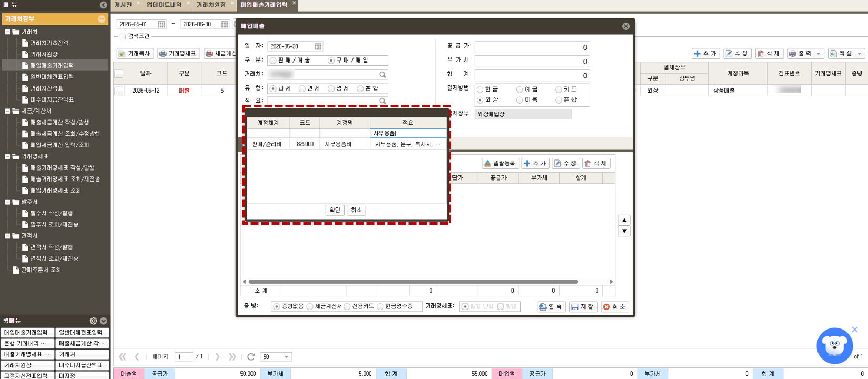Click 공급가 amount input field
868x379 pixels.
pyautogui.click(x=532, y=47)
